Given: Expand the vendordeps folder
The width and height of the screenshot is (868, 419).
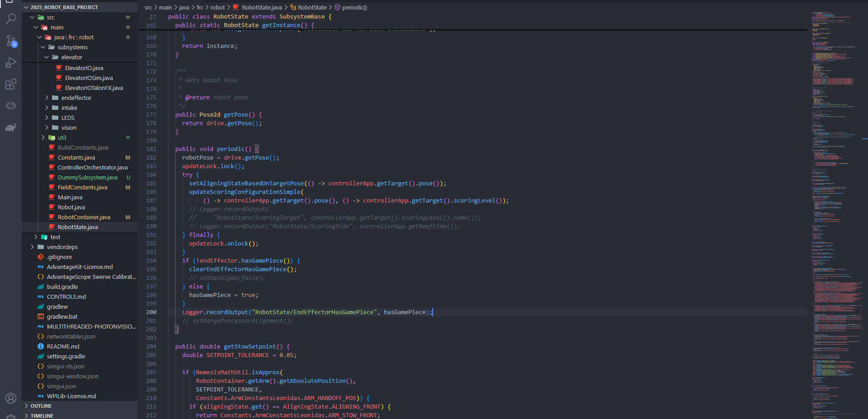Looking at the screenshot, I should click(62, 247).
